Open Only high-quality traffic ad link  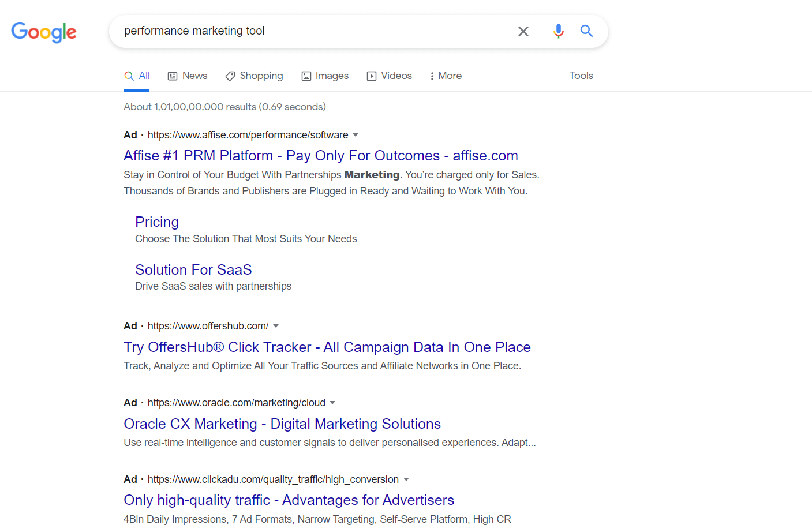coord(289,500)
